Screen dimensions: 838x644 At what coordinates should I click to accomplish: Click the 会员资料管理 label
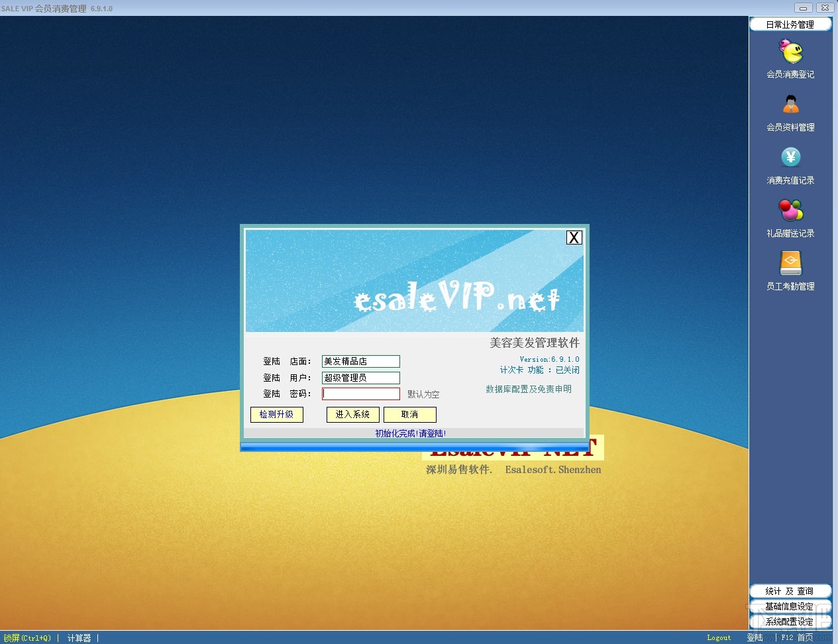(790, 127)
